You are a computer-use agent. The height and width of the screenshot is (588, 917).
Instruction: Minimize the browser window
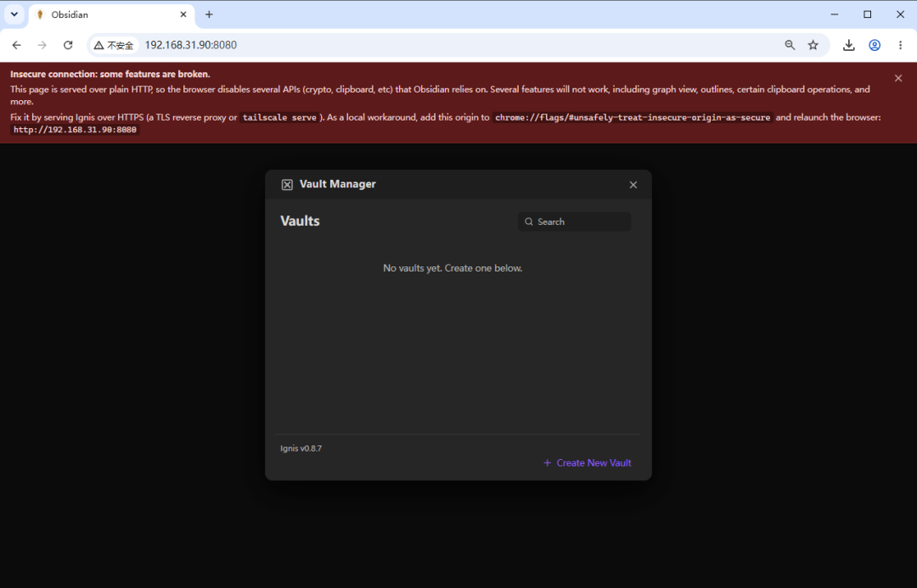(835, 14)
